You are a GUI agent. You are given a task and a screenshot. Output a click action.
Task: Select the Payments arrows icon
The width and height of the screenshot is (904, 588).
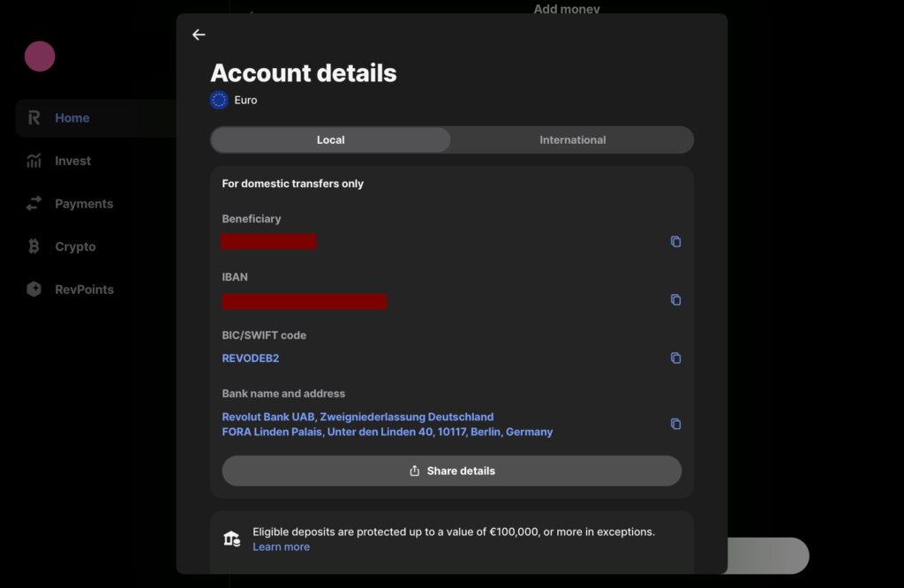click(34, 204)
